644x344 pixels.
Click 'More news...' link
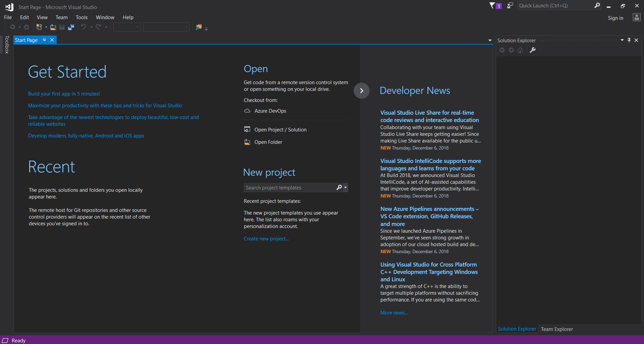pyautogui.click(x=394, y=313)
